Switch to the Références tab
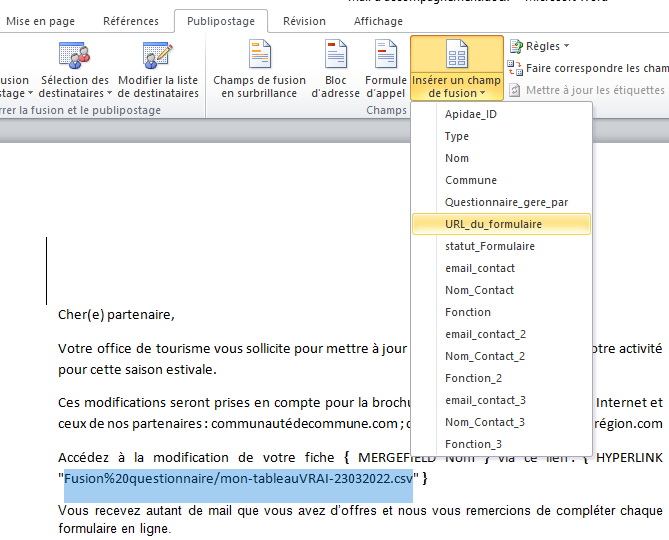The height and width of the screenshot is (540, 669). (x=131, y=21)
